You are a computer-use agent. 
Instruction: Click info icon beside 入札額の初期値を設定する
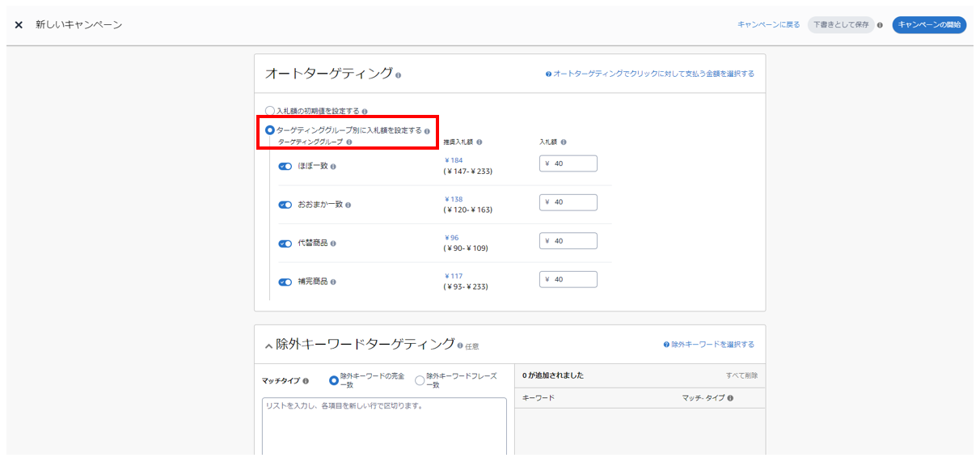[x=365, y=112]
